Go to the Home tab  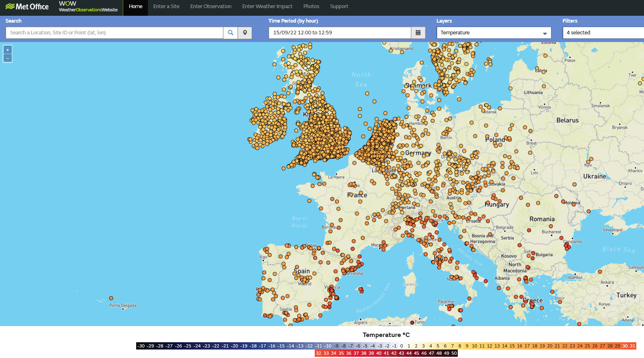135,6
